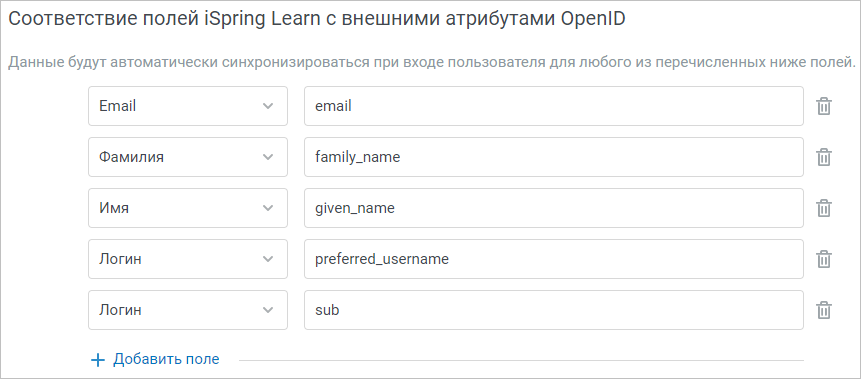Delete the Email mapping row
The image size is (861, 379).
pos(823,106)
